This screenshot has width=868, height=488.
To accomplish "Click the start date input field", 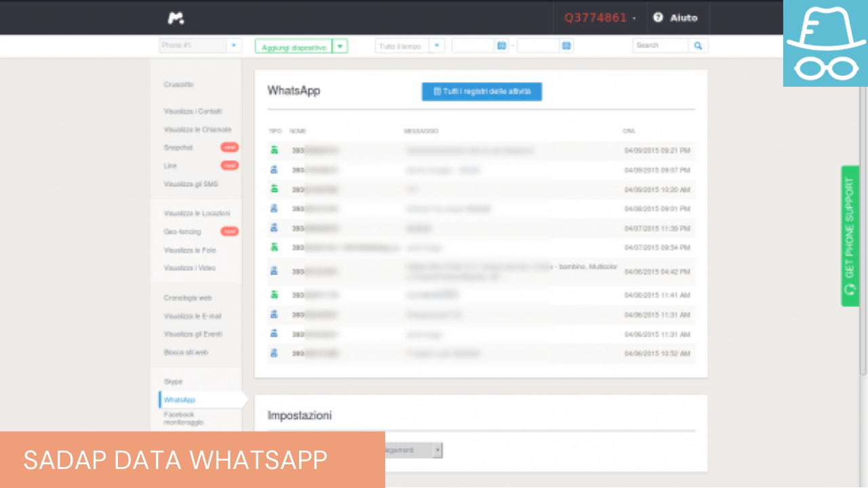I will pyautogui.click(x=473, y=45).
